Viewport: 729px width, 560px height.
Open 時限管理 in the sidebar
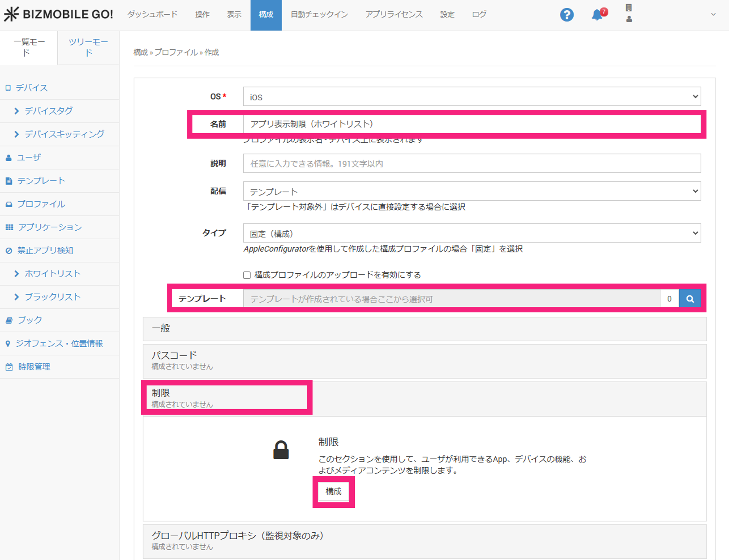(x=34, y=366)
